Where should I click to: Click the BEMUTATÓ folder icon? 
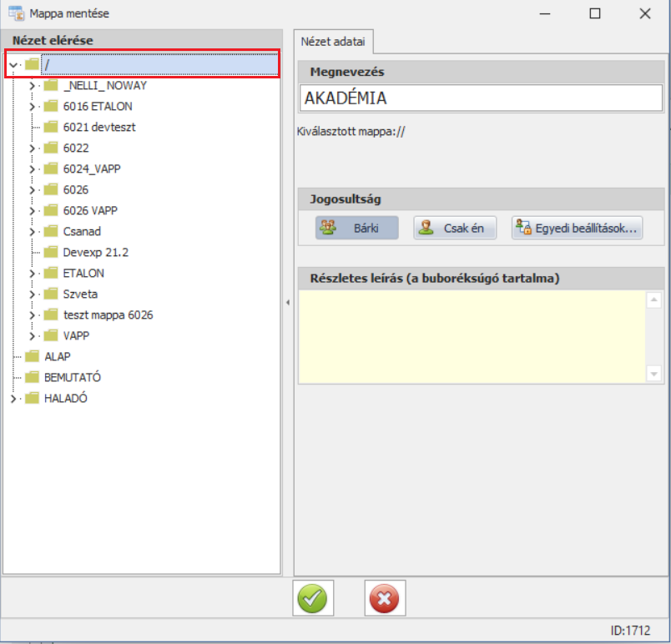33,377
